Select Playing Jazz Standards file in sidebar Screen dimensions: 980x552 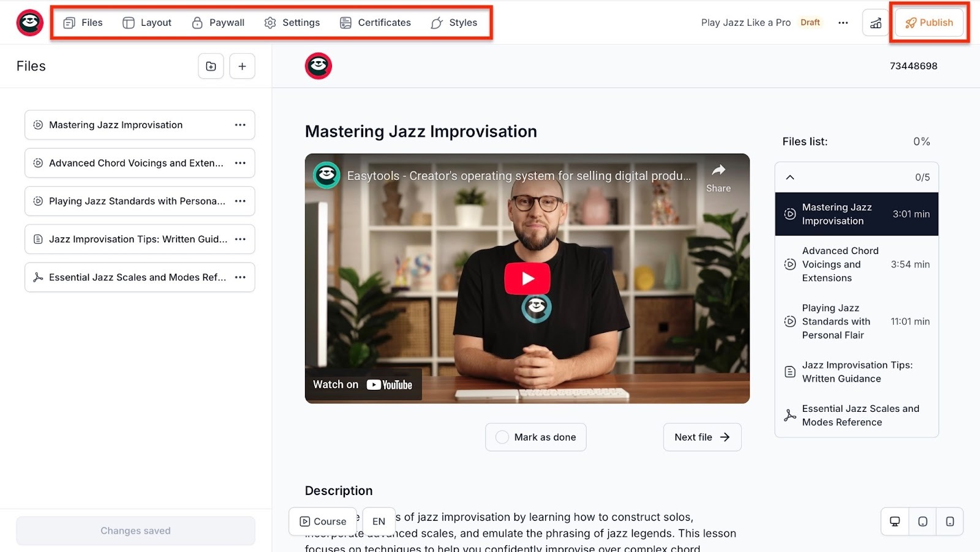click(x=140, y=201)
